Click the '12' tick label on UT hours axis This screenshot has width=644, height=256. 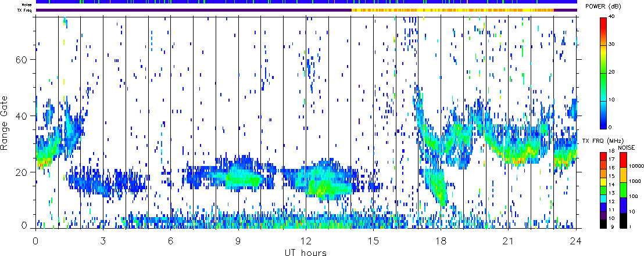pos(306,241)
